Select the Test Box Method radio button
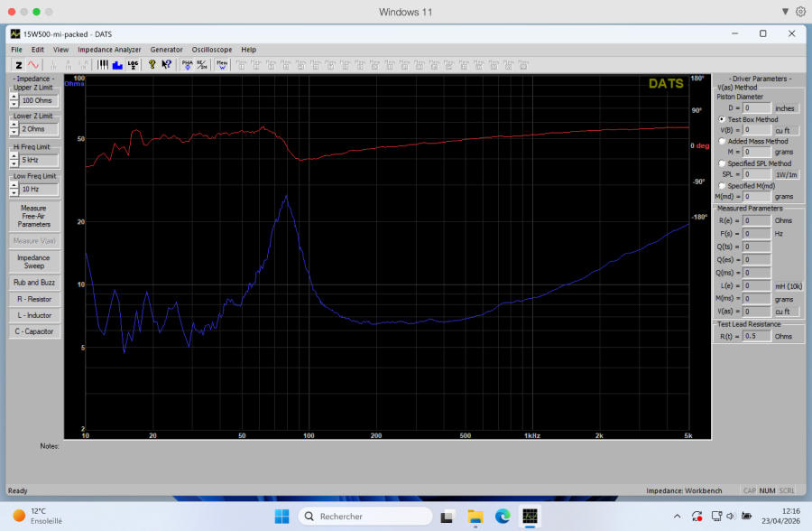This screenshot has width=812, height=531. point(722,119)
